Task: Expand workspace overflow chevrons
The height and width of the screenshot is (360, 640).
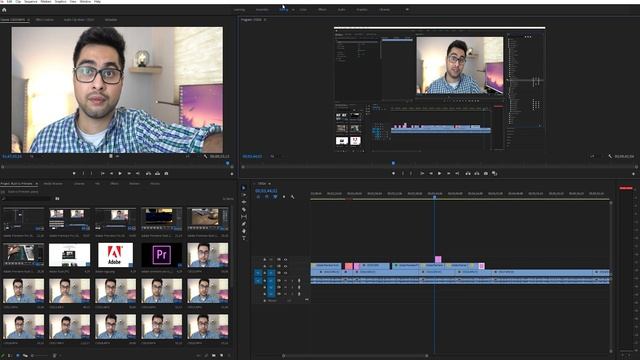Action: tap(407, 9)
